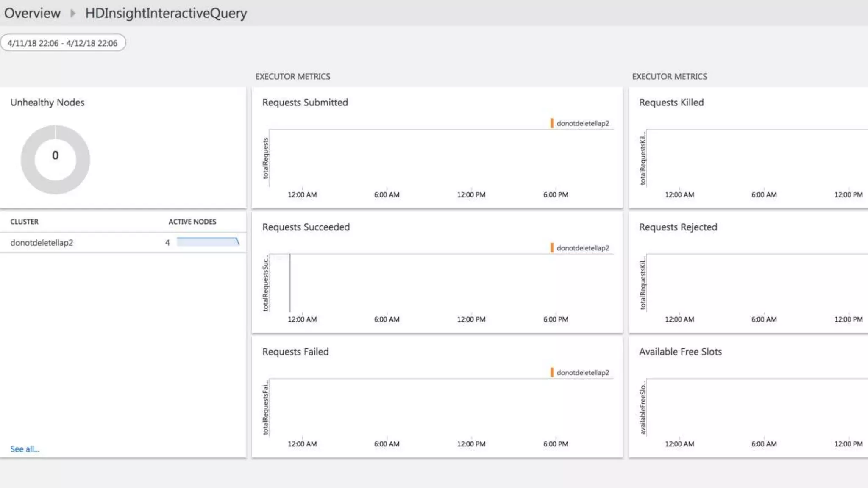Select the donotdeletellap2 cluster row
868x488 pixels.
tap(42, 243)
